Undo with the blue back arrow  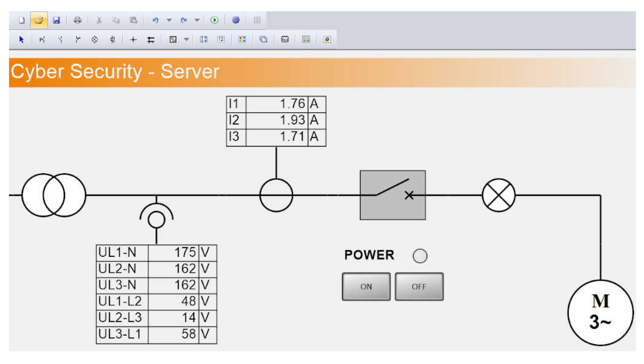pyautogui.click(x=156, y=20)
